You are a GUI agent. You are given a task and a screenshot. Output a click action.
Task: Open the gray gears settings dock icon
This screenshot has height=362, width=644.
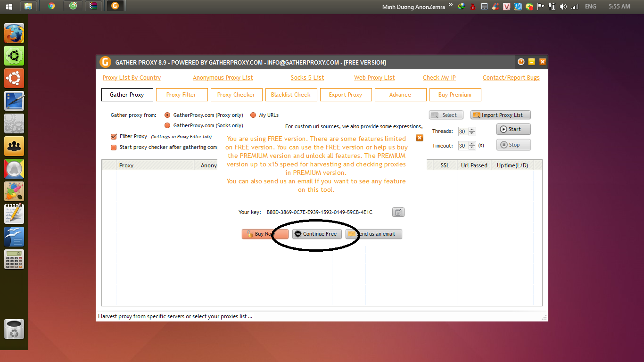click(x=14, y=123)
